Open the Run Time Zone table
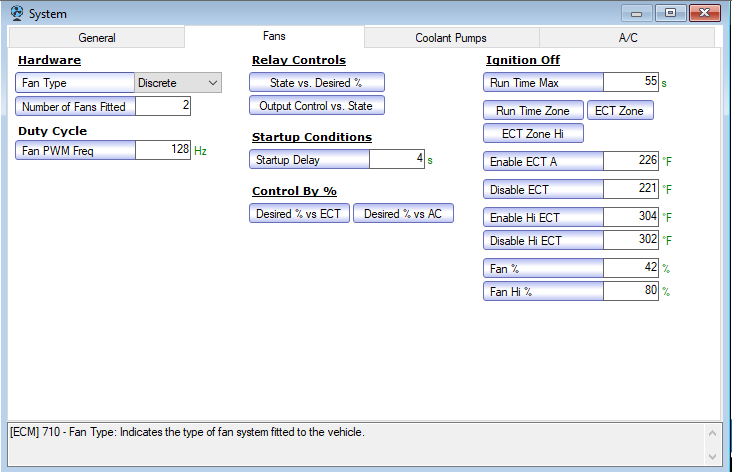 [x=533, y=111]
